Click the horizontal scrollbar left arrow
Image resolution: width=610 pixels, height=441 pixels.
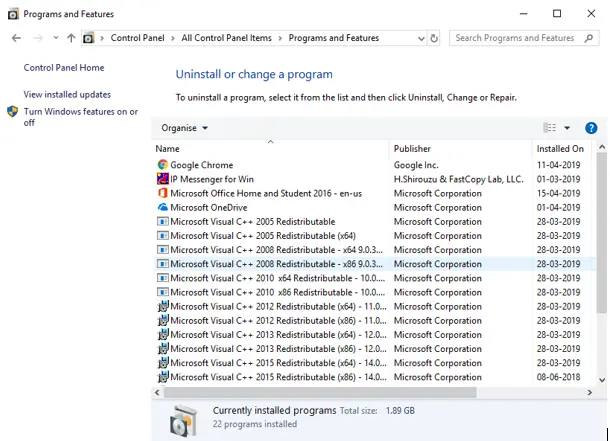tap(157, 392)
